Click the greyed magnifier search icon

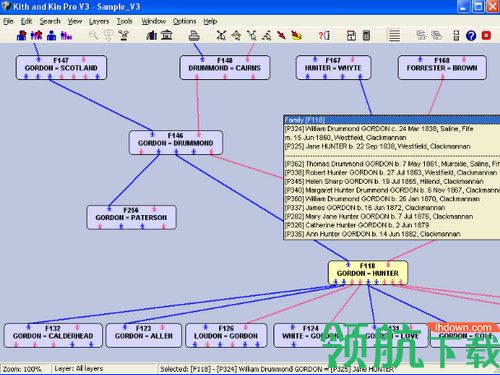[93, 35]
